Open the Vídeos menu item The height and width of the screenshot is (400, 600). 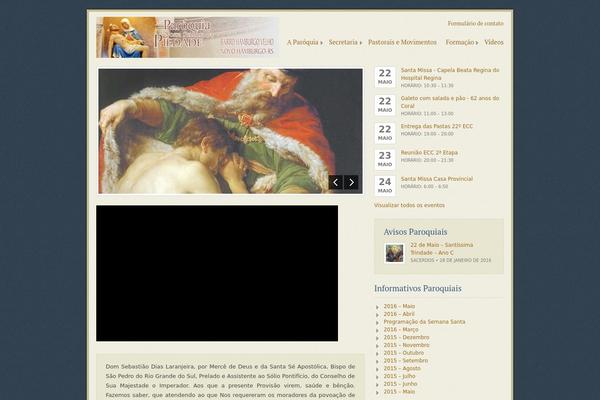494,42
